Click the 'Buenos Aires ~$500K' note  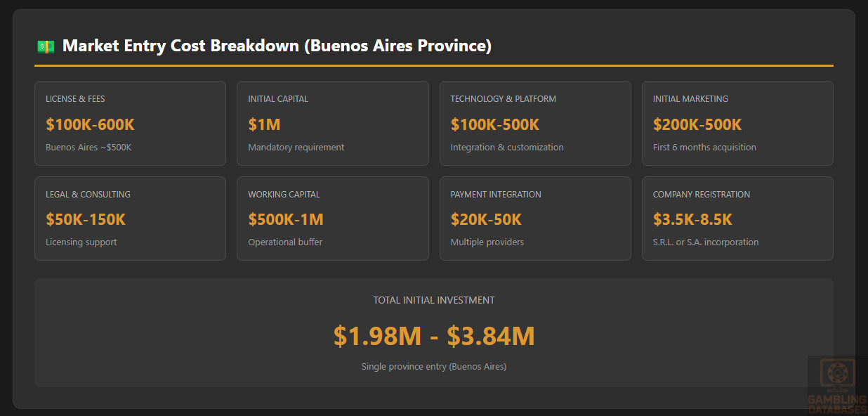(x=88, y=148)
